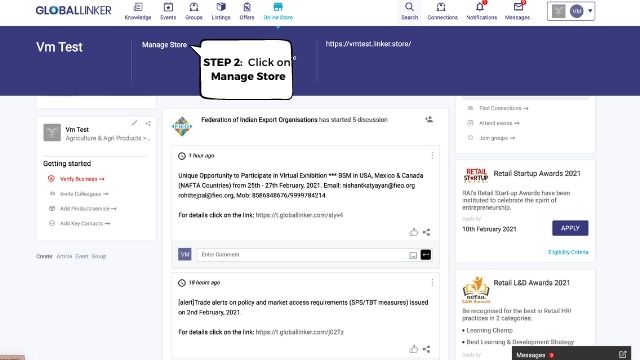Screen dimensions: 640x360
Task: Open Messages from the header
Action: (517, 11)
